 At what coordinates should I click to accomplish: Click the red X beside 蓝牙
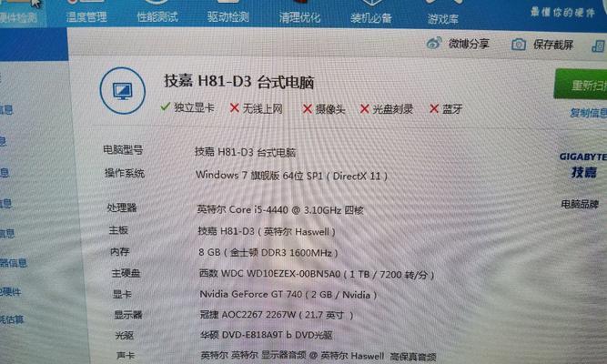(434, 109)
